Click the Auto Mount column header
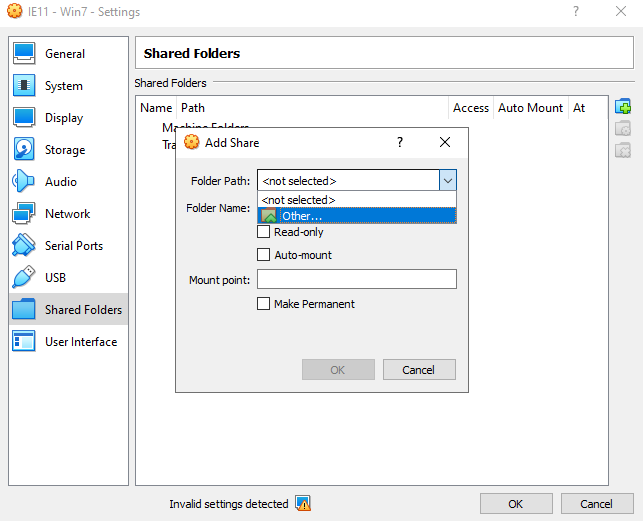Image resolution: width=643 pixels, height=521 pixels. (531, 107)
